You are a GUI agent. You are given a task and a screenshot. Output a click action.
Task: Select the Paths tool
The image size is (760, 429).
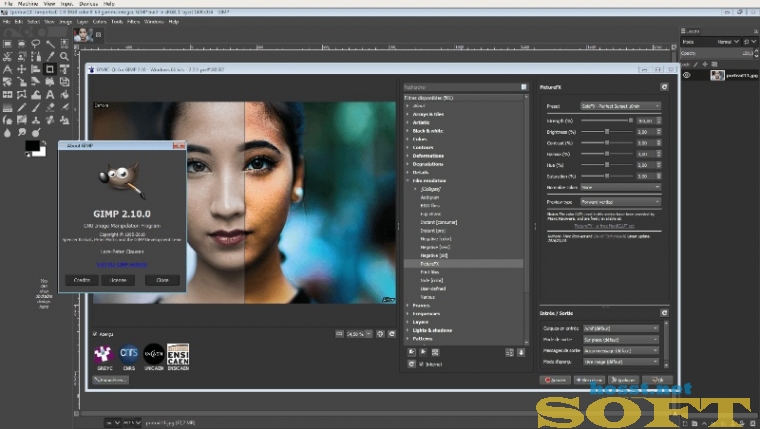(x=36, y=57)
